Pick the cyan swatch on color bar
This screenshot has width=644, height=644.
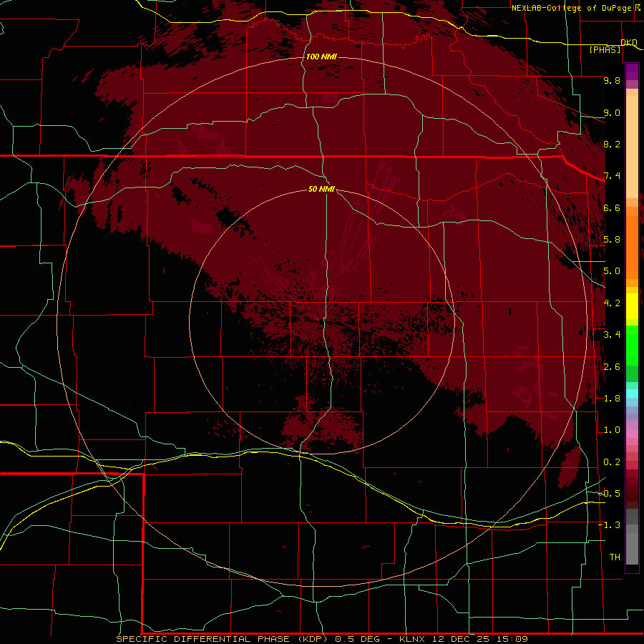(632, 394)
